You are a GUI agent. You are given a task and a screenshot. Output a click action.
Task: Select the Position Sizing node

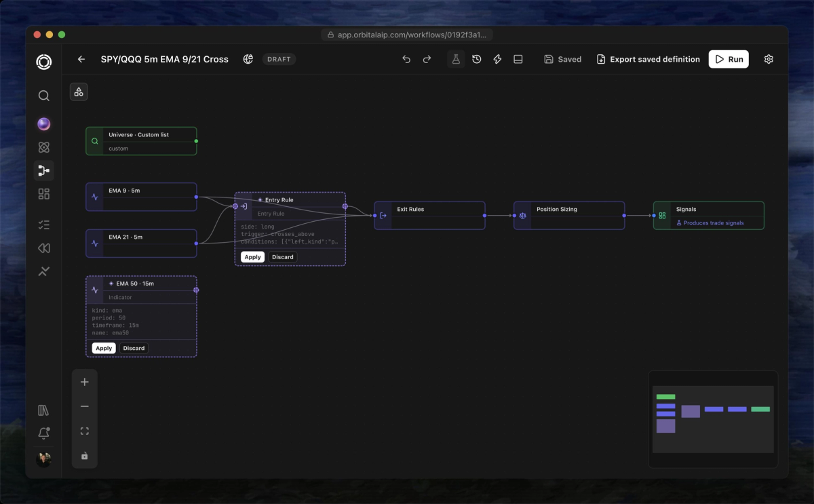pos(569,215)
